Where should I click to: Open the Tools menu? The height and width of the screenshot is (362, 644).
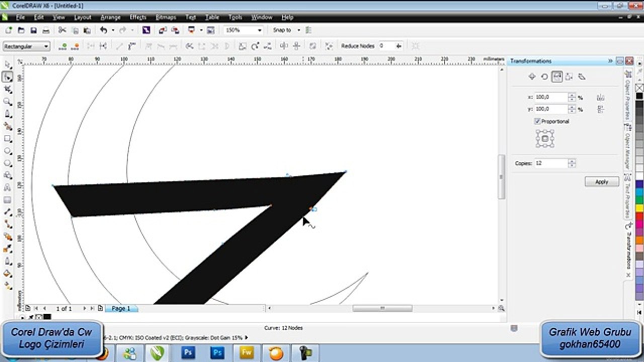coord(235,17)
